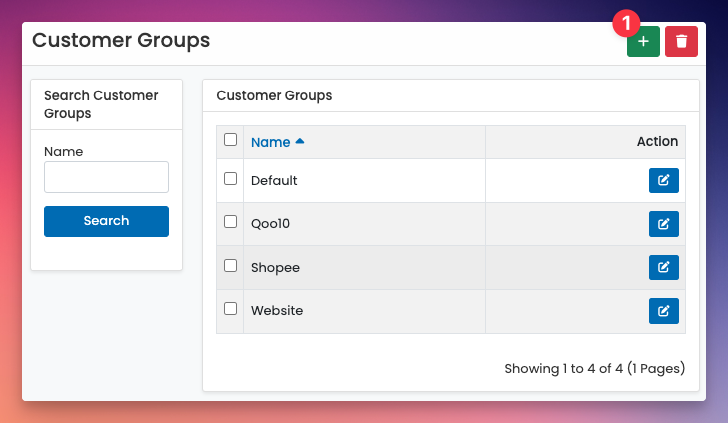Click the red trash delete button
The height and width of the screenshot is (423, 728).
tap(681, 41)
